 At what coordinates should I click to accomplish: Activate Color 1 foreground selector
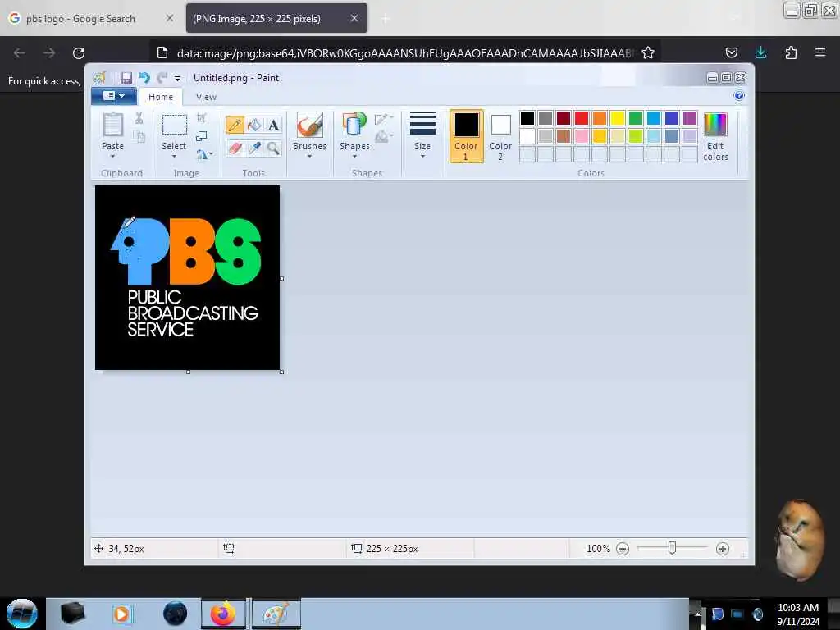[x=466, y=137]
